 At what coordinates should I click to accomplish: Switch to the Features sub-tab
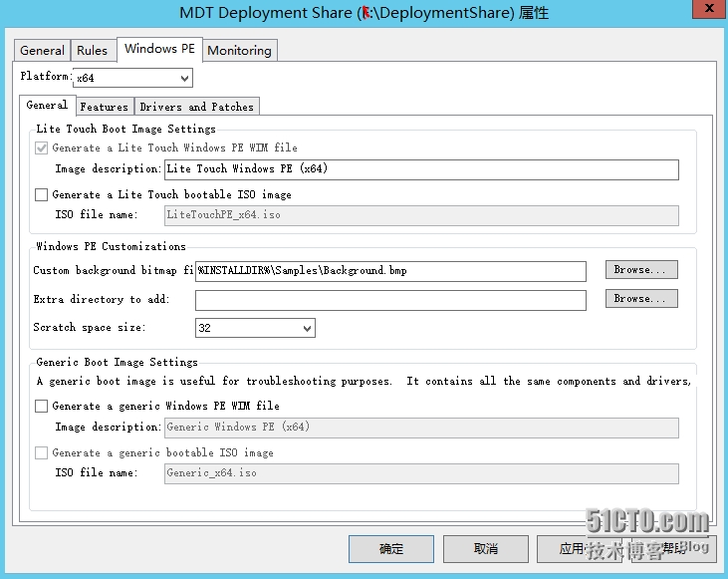[x=104, y=107]
